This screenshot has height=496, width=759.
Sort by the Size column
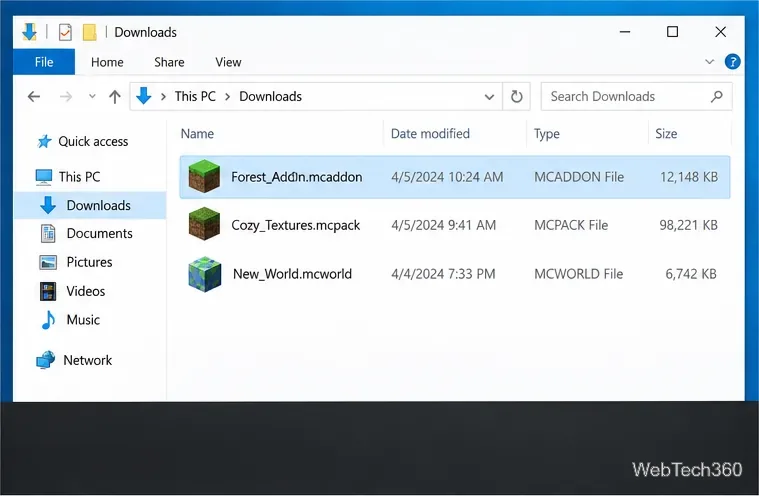click(666, 134)
